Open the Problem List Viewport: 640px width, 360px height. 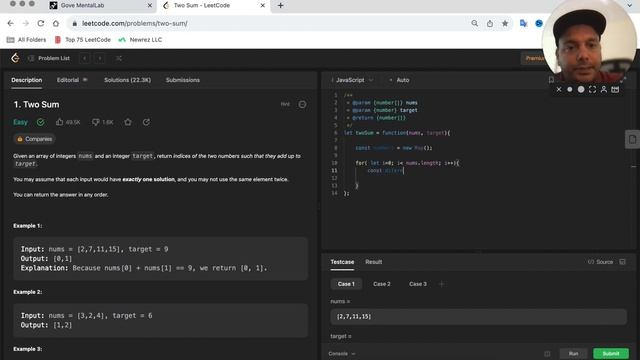click(49, 58)
